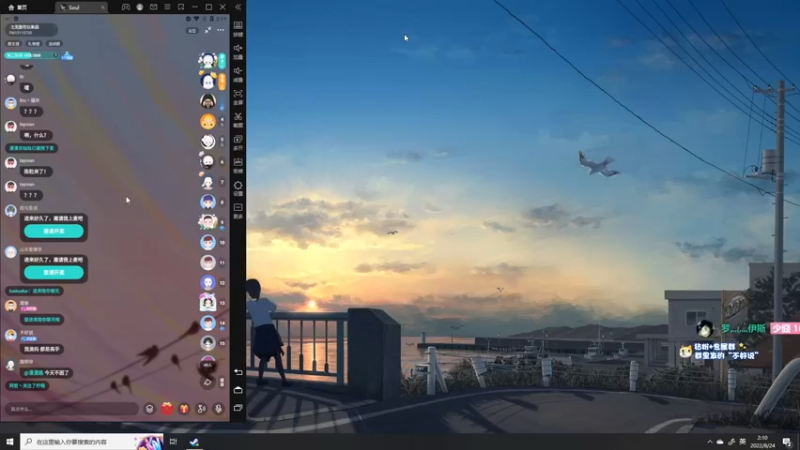Open the box icon next to chat input

tap(149, 409)
